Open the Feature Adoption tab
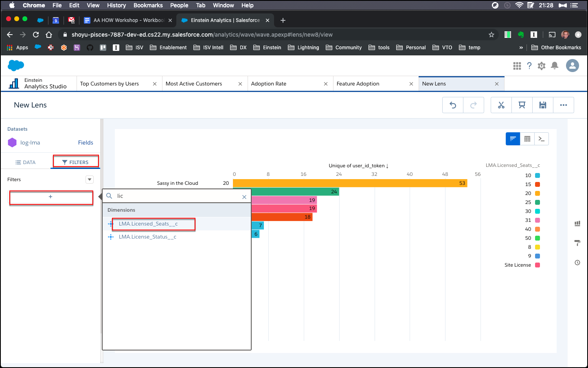This screenshot has height=368, width=588. pyautogui.click(x=358, y=84)
